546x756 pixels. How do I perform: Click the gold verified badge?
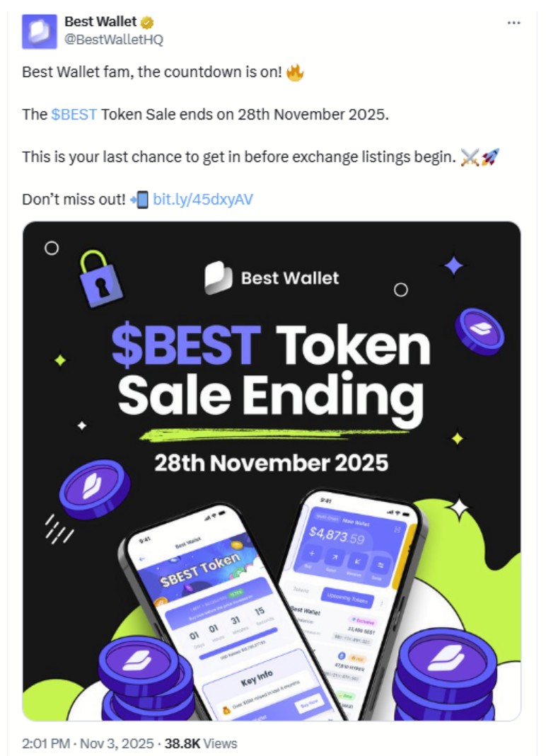click(x=147, y=23)
